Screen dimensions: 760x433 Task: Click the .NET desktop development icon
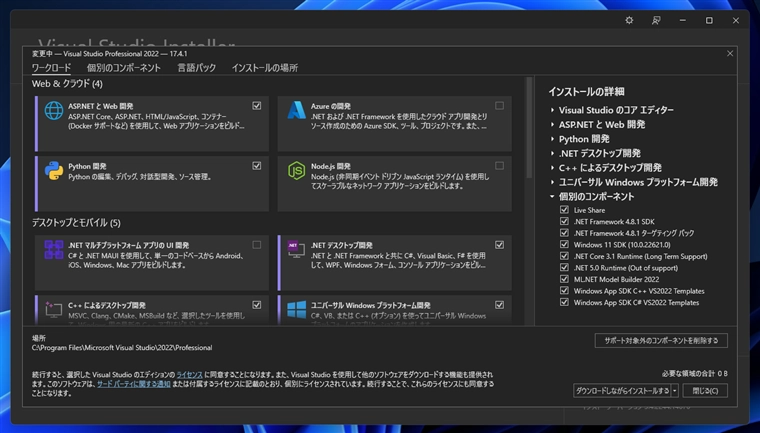click(296, 249)
